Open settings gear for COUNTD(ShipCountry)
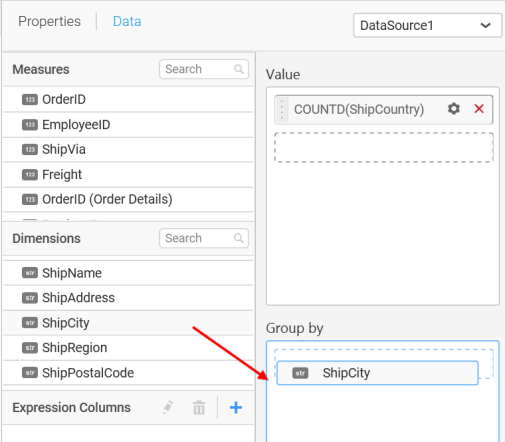Viewport: 505px width, 442px height. point(453,109)
